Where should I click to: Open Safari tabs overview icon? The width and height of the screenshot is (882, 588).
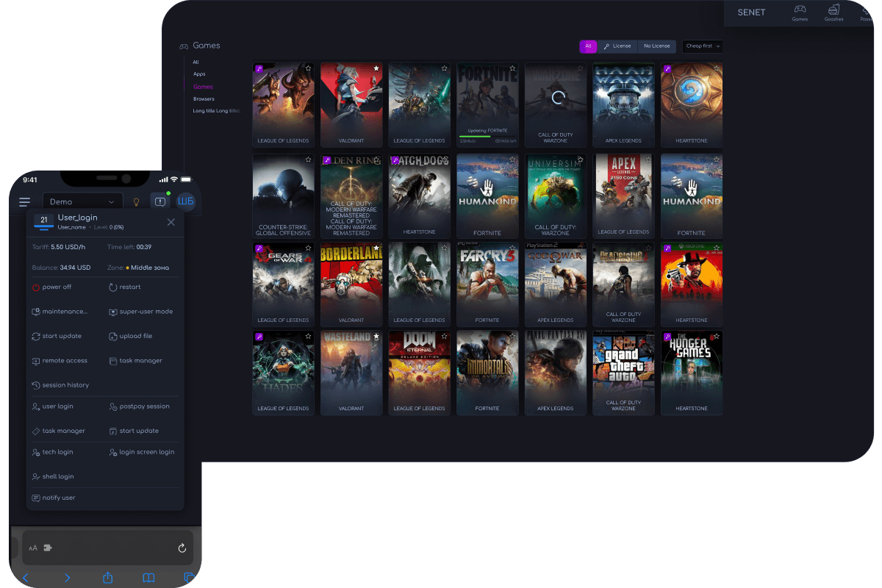point(190,578)
